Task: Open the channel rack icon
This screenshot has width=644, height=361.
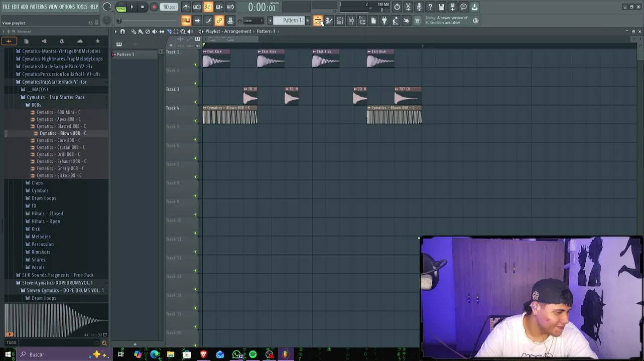Action: click(x=340, y=21)
